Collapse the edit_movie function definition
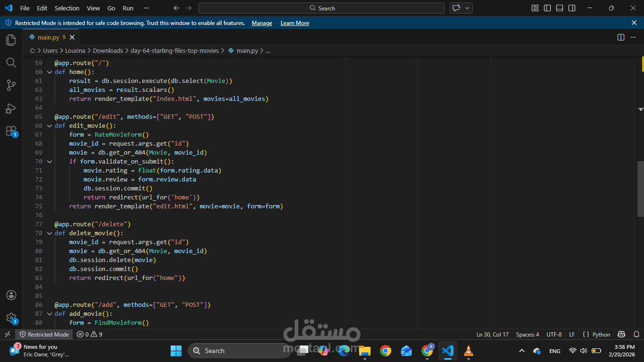 50,125
